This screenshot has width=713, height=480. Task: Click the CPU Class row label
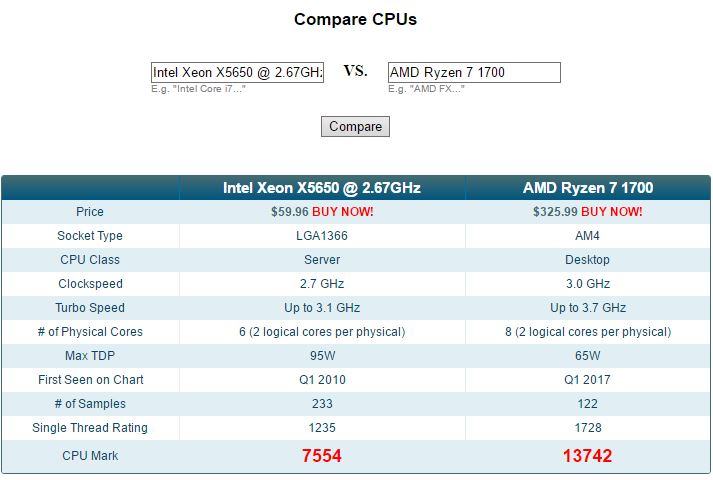click(90, 260)
